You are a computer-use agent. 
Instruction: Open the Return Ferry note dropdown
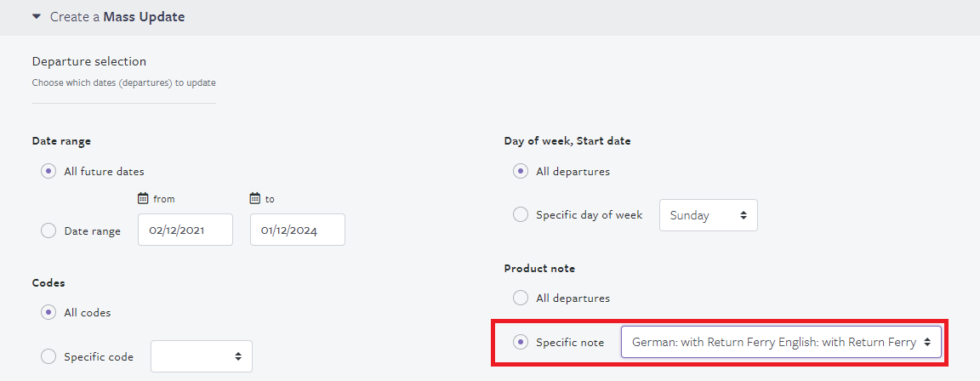(780, 342)
